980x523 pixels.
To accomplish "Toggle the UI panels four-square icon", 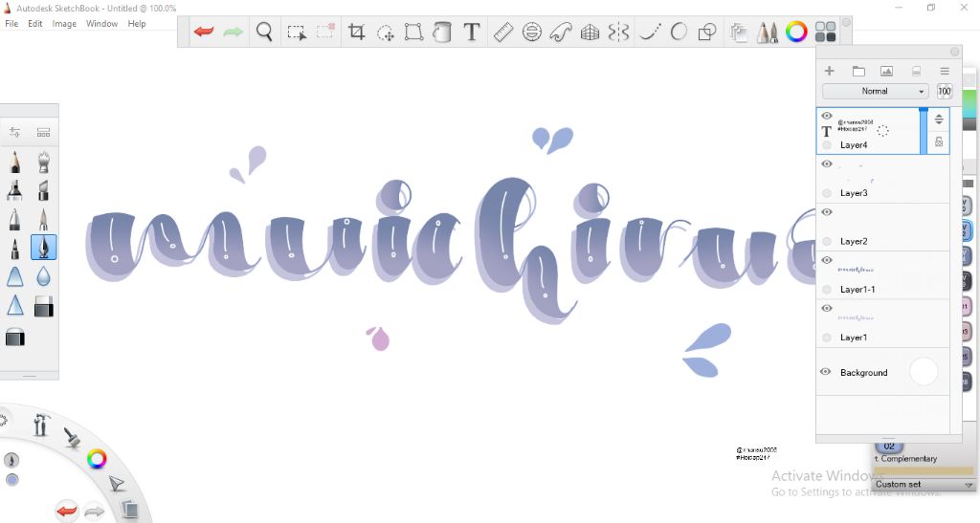I will pyautogui.click(x=826, y=32).
